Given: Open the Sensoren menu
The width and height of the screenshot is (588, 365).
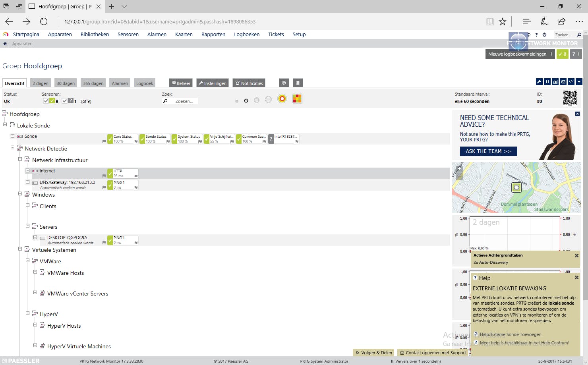Looking at the screenshot, I should click(x=128, y=35).
